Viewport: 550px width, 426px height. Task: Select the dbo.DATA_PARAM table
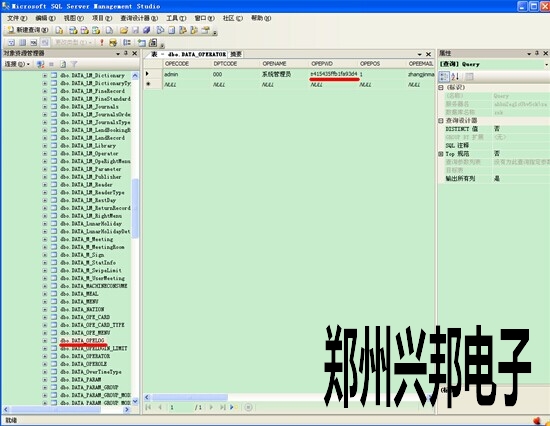click(81, 379)
